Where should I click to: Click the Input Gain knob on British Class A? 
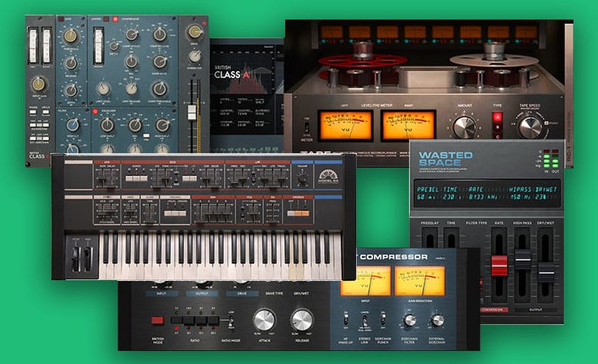[x=39, y=84]
